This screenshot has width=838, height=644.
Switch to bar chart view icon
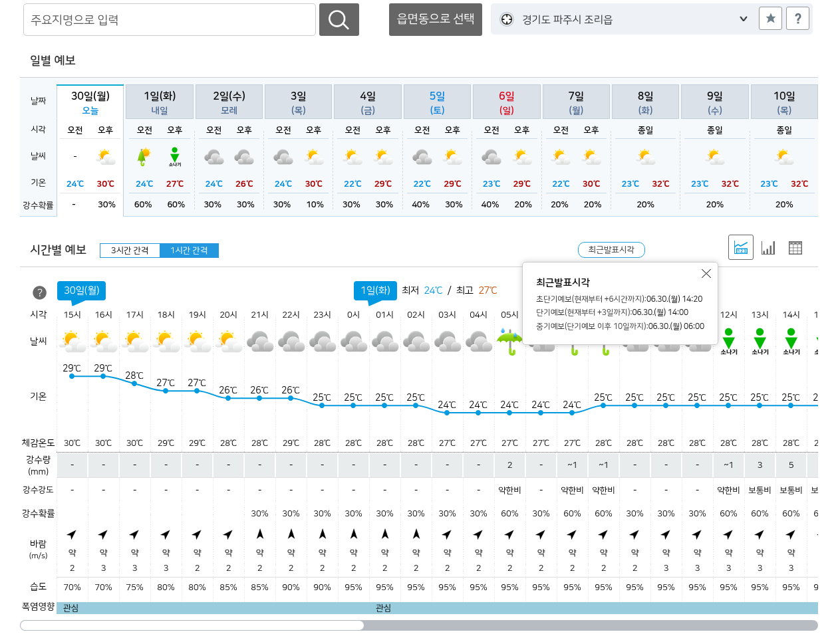768,248
